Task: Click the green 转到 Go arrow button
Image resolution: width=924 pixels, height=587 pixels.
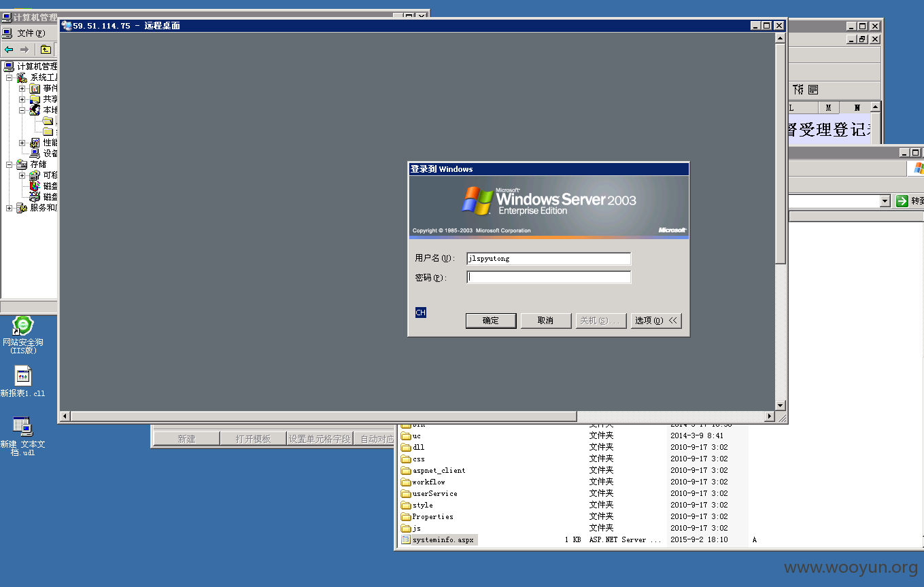Action: 902,201
